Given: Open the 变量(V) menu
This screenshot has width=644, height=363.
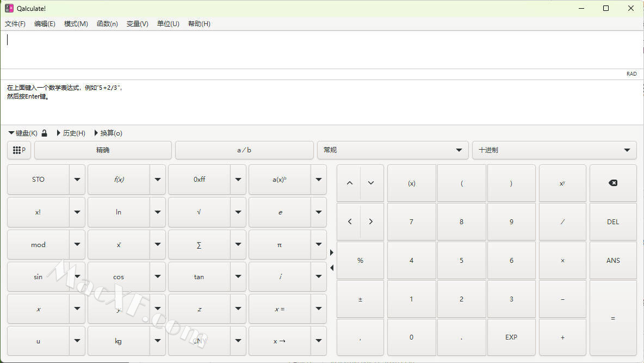Looking at the screenshot, I should 137,24.
